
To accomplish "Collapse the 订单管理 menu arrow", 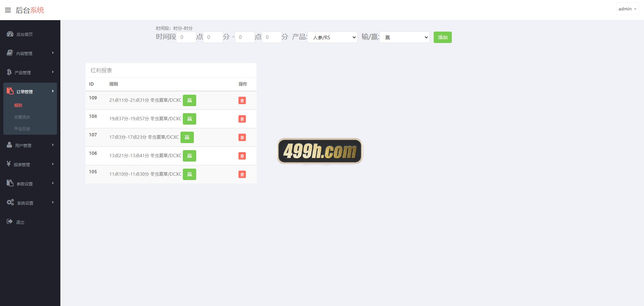I will pyautogui.click(x=53, y=91).
